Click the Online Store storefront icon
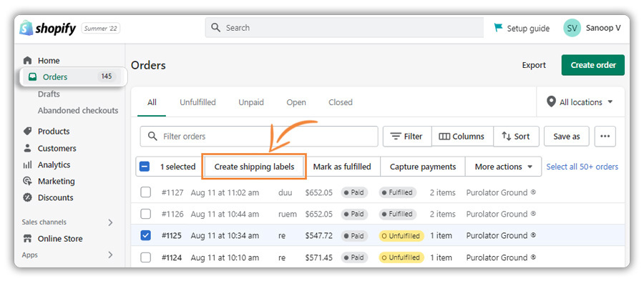 (27, 238)
